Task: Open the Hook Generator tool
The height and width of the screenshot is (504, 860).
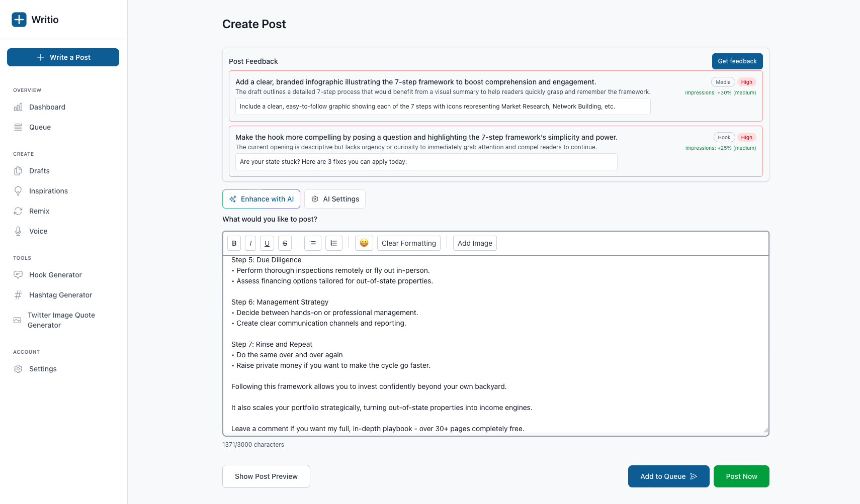Action: [55, 275]
